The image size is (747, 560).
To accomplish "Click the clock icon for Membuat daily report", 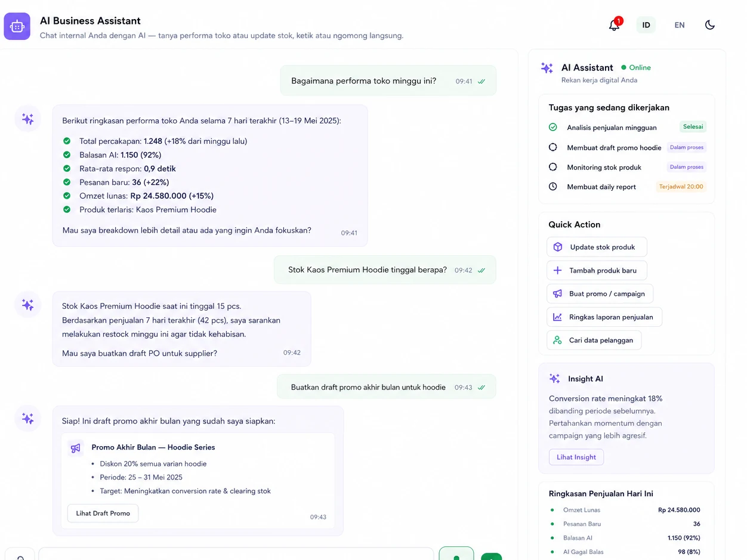I will pos(552,187).
